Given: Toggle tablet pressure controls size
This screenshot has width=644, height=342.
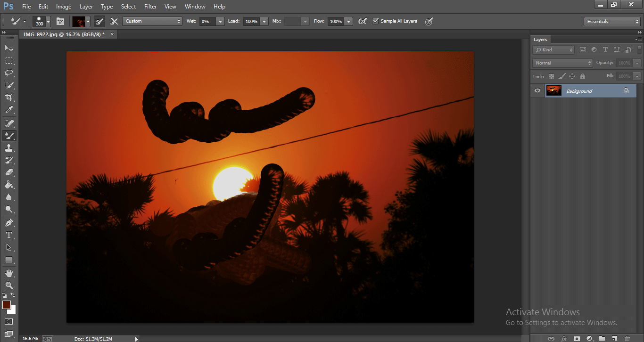Looking at the screenshot, I should point(429,21).
